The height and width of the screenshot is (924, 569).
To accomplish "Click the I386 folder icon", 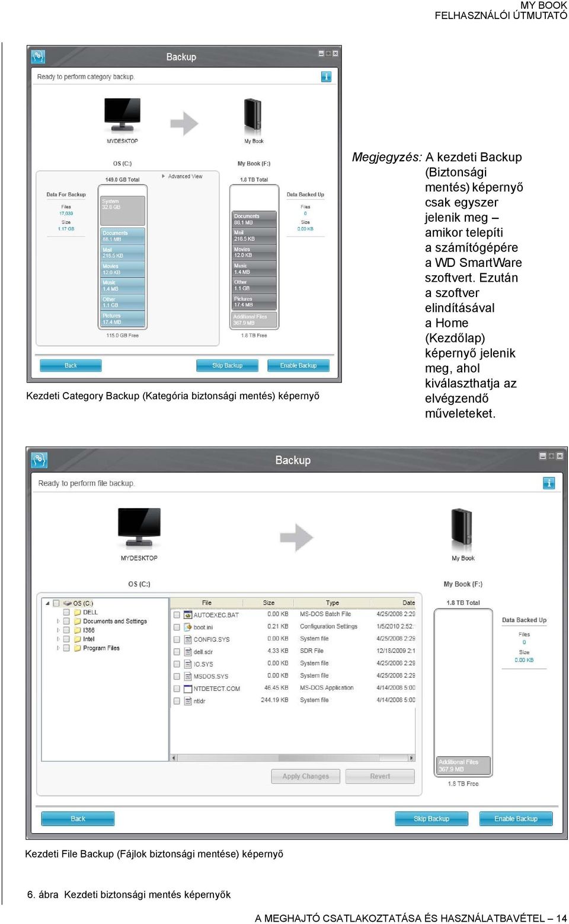I will (77, 630).
